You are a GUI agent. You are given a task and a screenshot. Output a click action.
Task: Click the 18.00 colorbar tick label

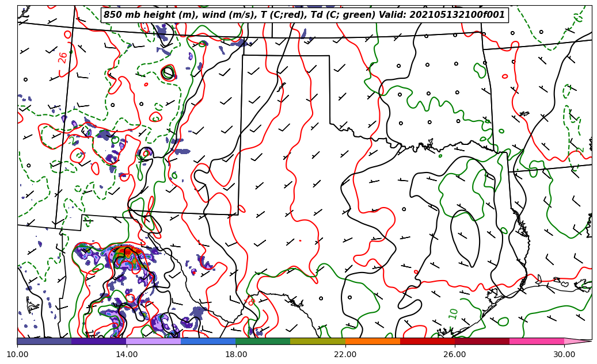coord(236,354)
